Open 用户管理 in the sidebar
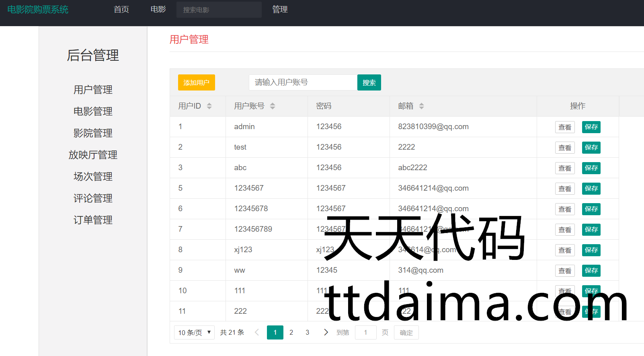 (x=93, y=90)
